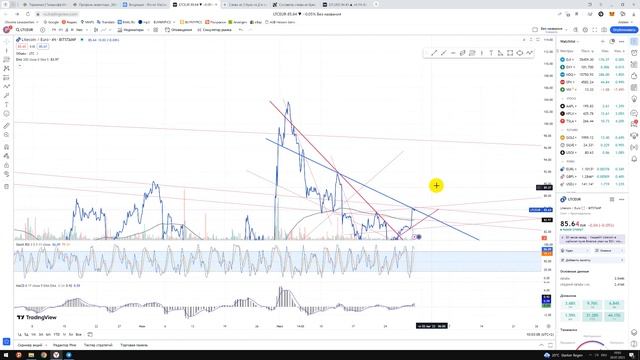
Task: Open Watchlist three-dots more menu
Action: pos(622,42)
